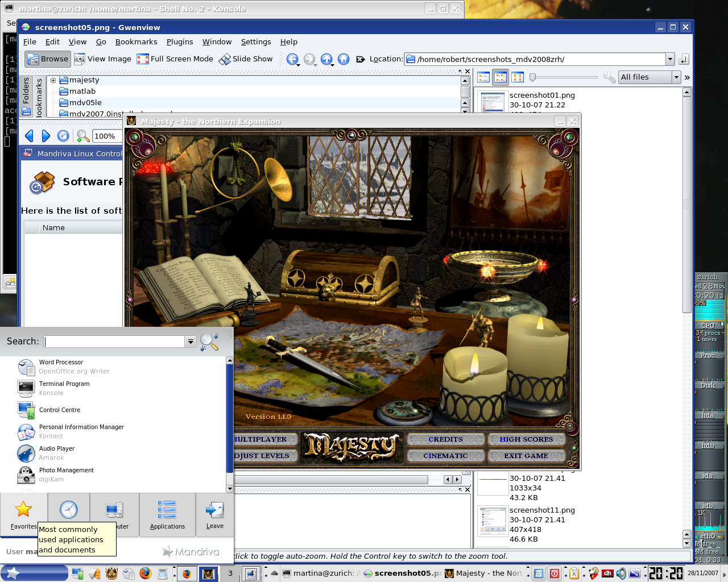728x582 pixels.
Task: Expand the majesty folder in tree
Action: tap(53, 80)
